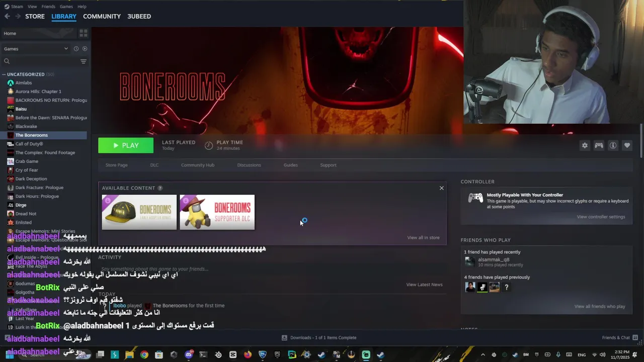
Task: Open Bonerooms Early Adopter Bonus DLC
Action: (x=139, y=212)
